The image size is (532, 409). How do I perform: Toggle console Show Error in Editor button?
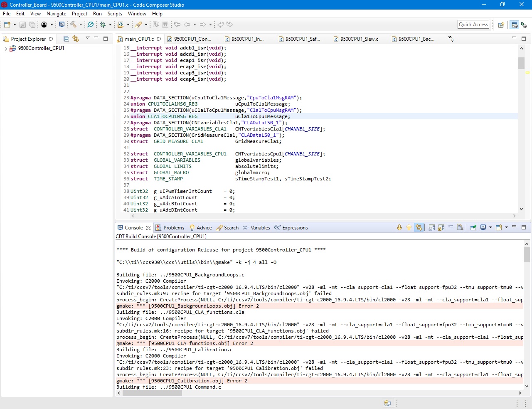(419, 227)
